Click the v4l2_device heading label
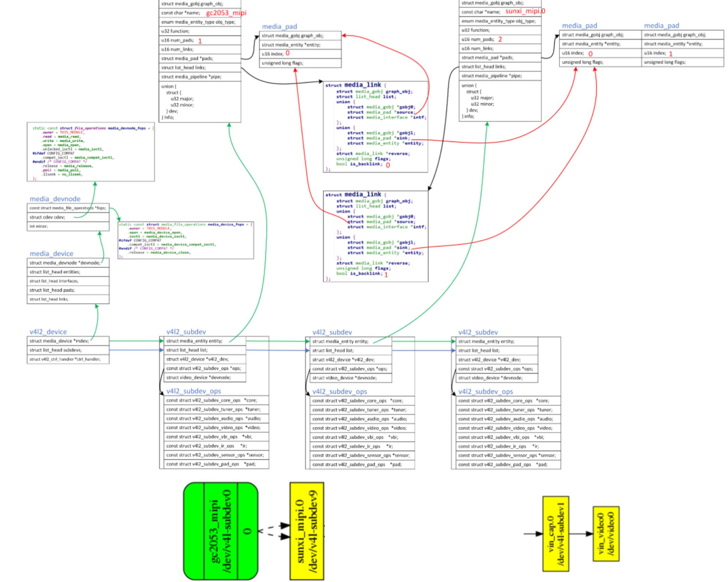728x582 pixels. click(48, 332)
